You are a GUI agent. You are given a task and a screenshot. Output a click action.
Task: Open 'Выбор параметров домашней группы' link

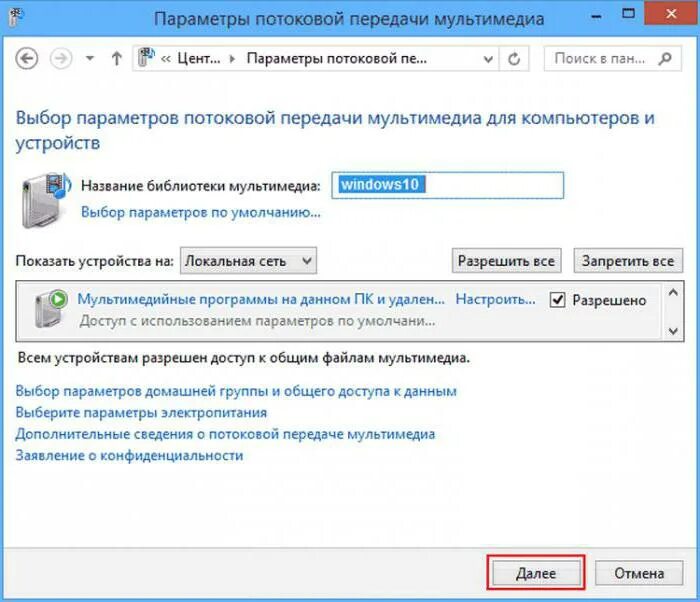(236, 391)
